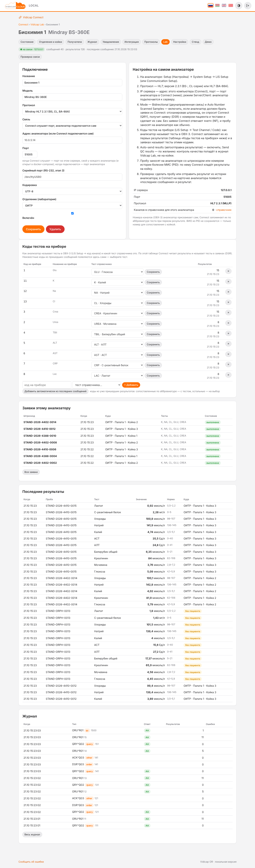
Task: Remove the Na test code row
Action: [228, 292]
